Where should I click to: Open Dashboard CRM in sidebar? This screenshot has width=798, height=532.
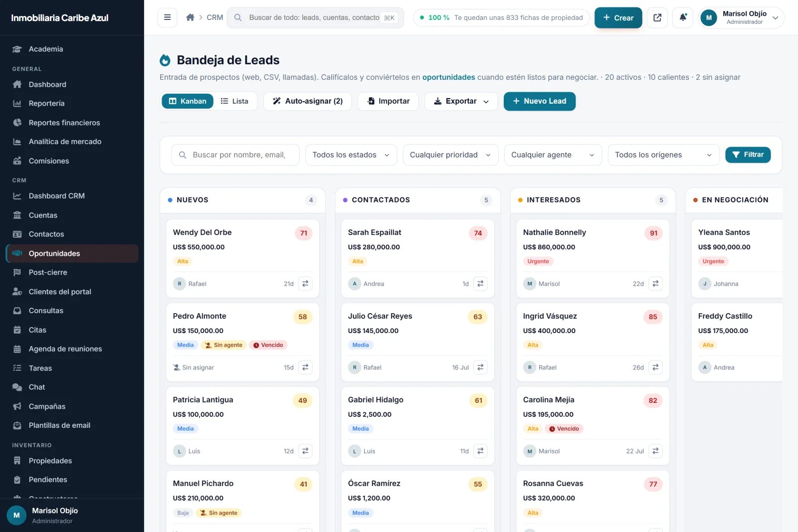click(x=72, y=196)
